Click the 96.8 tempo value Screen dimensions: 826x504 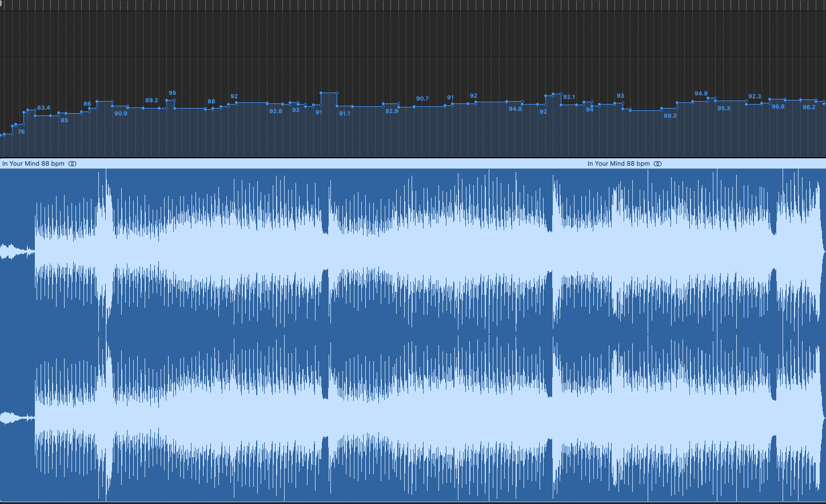click(778, 107)
